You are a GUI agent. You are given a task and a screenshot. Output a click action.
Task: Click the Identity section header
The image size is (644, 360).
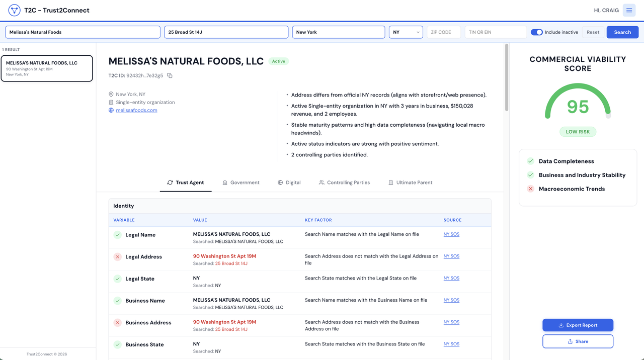tap(300, 206)
